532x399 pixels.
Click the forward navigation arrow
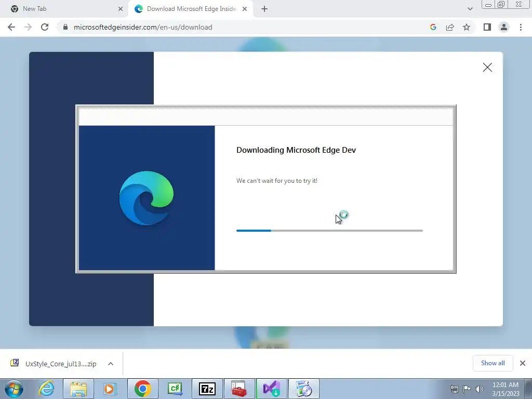(x=28, y=27)
